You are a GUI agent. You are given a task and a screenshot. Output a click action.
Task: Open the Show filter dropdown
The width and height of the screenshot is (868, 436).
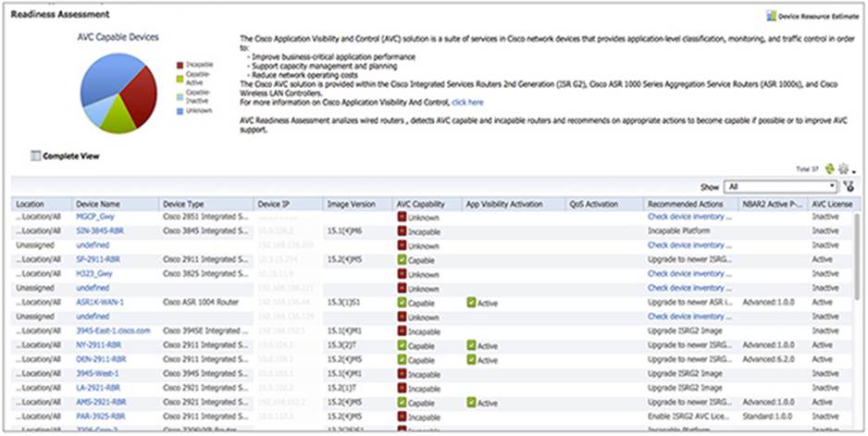coord(780,186)
